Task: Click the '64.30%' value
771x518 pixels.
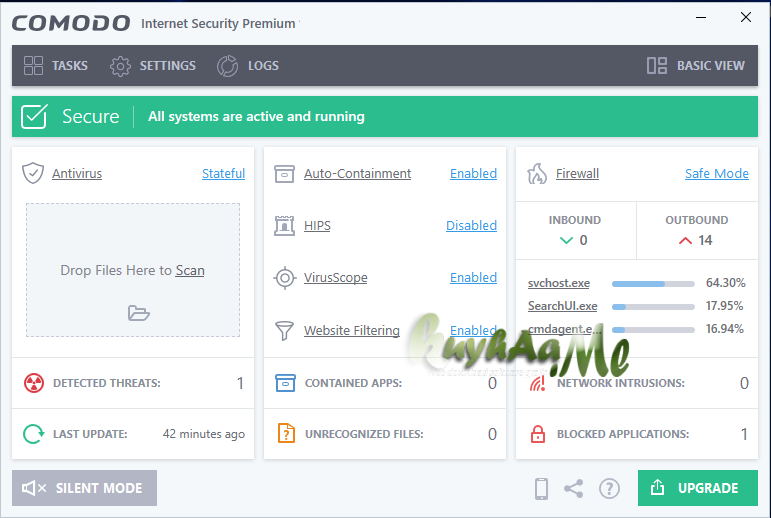Action: click(x=725, y=283)
